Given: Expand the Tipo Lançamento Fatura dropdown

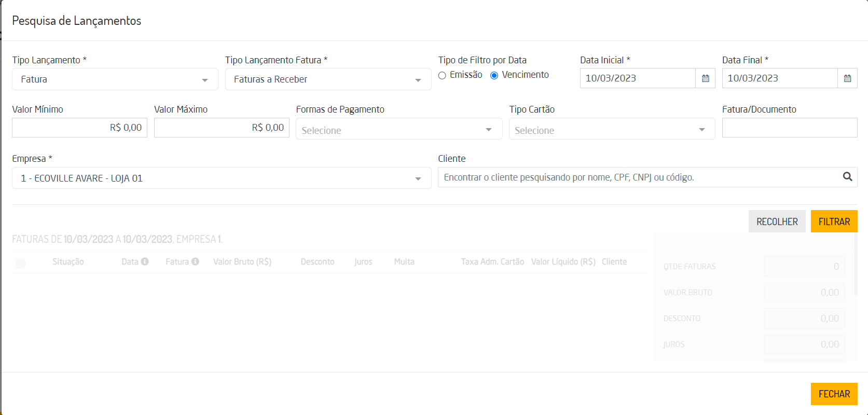Looking at the screenshot, I should coord(328,79).
